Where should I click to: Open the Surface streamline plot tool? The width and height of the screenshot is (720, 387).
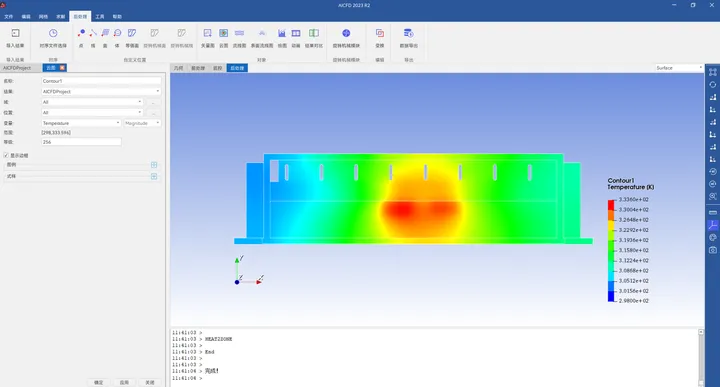click(262, 33)
